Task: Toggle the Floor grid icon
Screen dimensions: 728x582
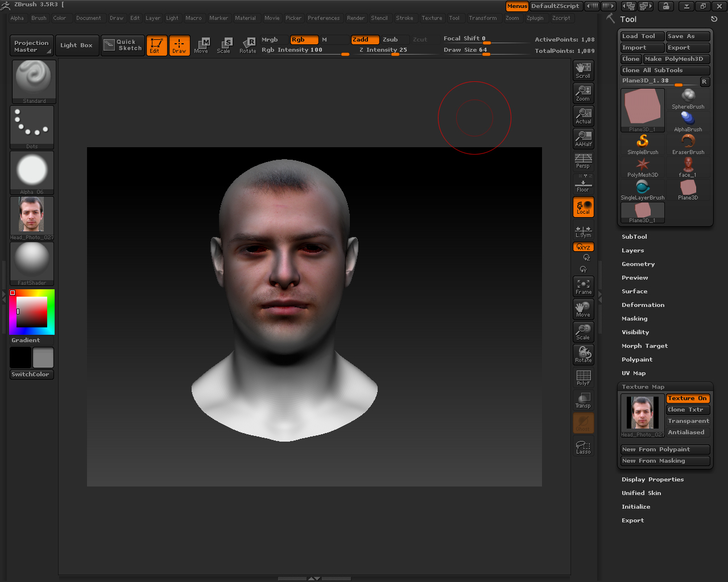Action: click(x=583, y=184)
